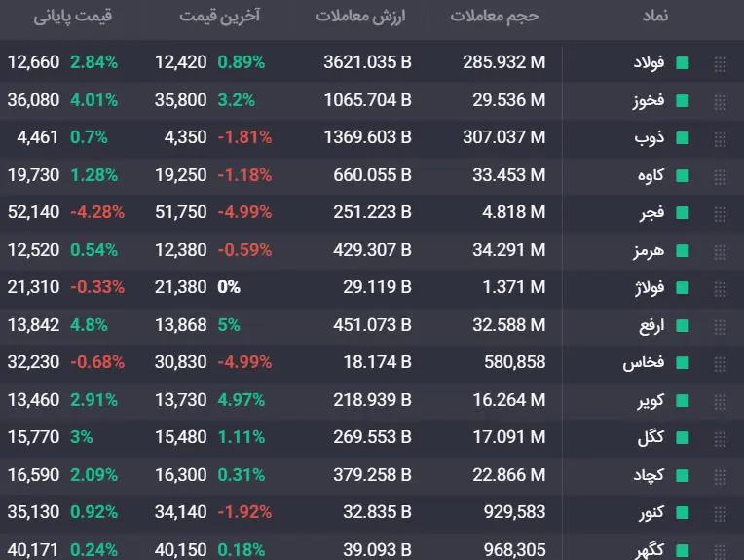Click the drag handle icon for ذوب row

pyautogui.click(x=720, y=138)
